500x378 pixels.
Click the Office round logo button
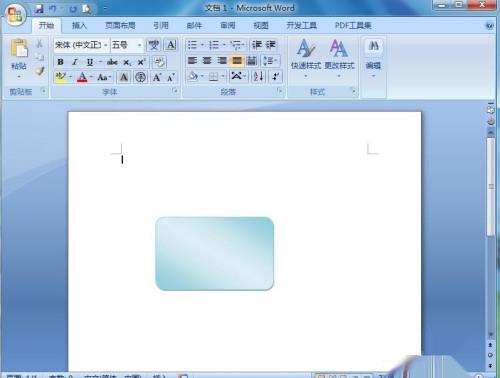15,15
